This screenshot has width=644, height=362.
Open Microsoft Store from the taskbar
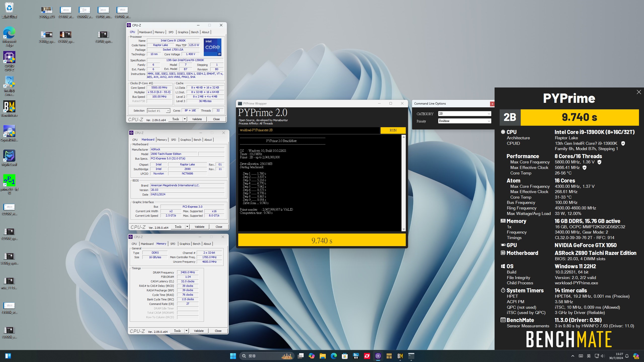pyautogui.click(x=345, y=356)
